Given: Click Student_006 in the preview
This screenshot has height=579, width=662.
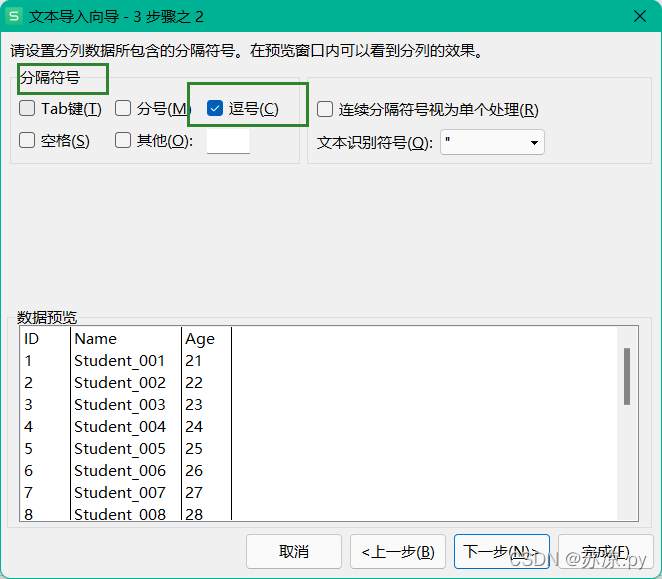Looking at the screenshot, I should point(120,471).
